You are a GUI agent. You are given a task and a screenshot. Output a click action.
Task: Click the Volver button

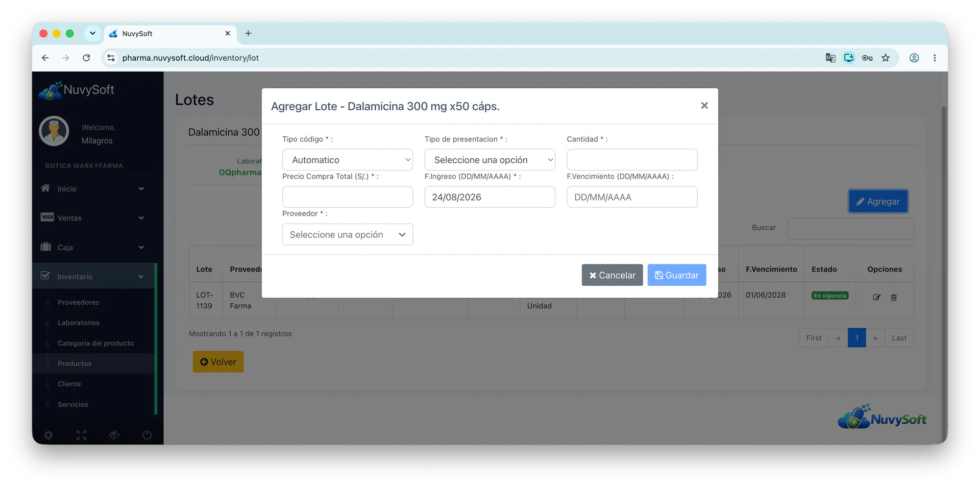coord(218,362)
